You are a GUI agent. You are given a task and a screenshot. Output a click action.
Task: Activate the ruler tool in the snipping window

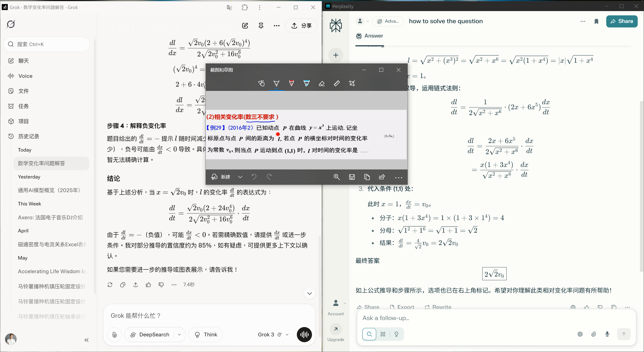click(337, 83)
